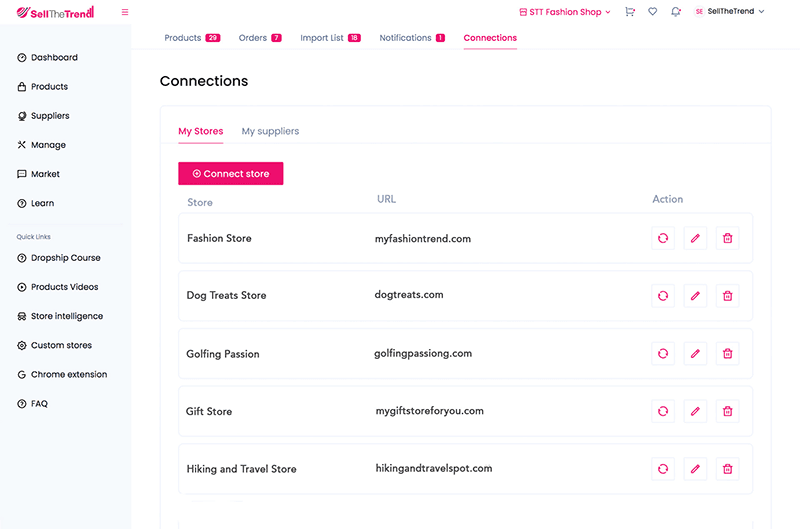Delete the Hiking and Travel Store
Viewport: 800px width, 529px height.
click(727, 469)
